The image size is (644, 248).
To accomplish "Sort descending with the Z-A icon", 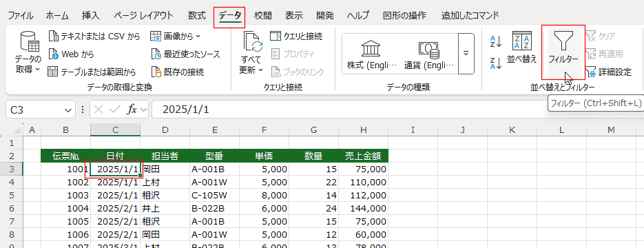I will (x=496, y=63).
